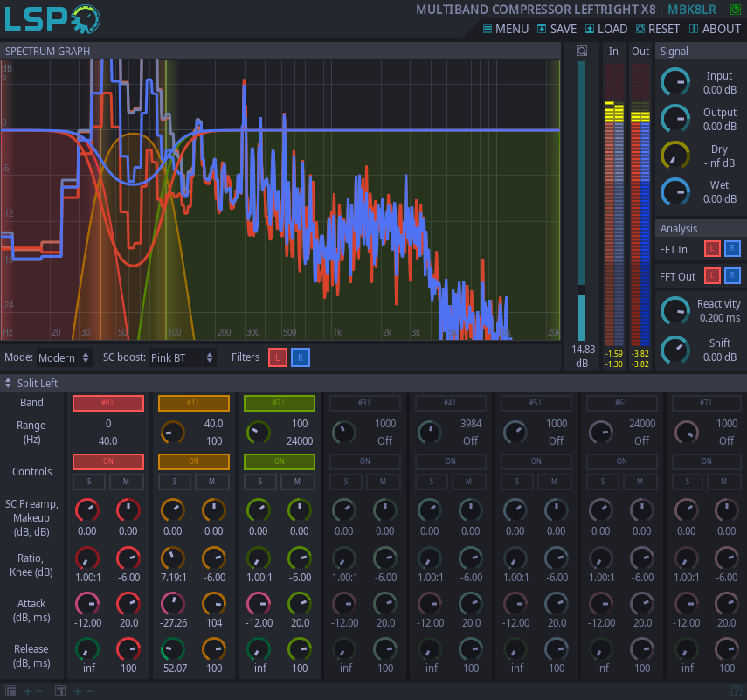Click the zoom magnifier icon above the fader
747x700 pixels.
tap(582, 51)
